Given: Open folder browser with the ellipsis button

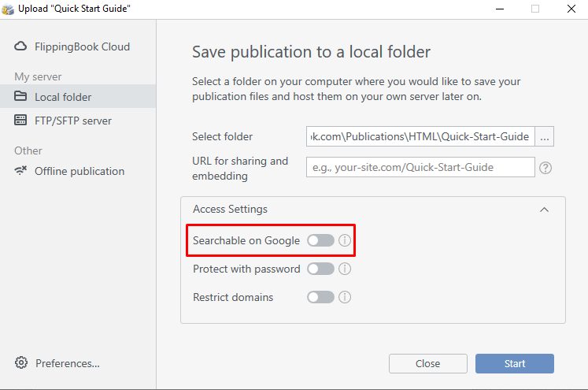Looking at the screenshot, I should pyautogui.click(x=545, y=136).
